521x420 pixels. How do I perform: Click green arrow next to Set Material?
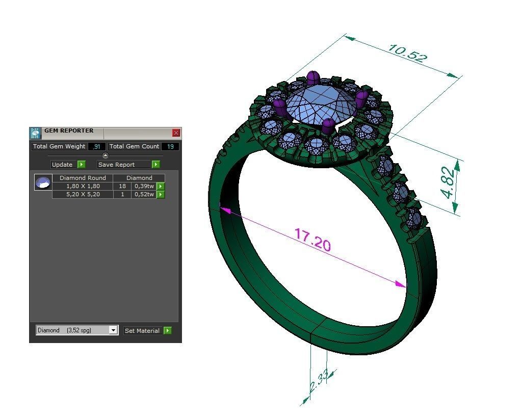coord(168,331)
